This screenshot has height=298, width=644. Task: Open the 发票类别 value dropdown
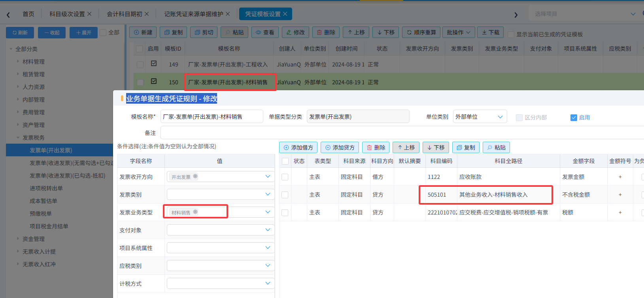[220, 194]
